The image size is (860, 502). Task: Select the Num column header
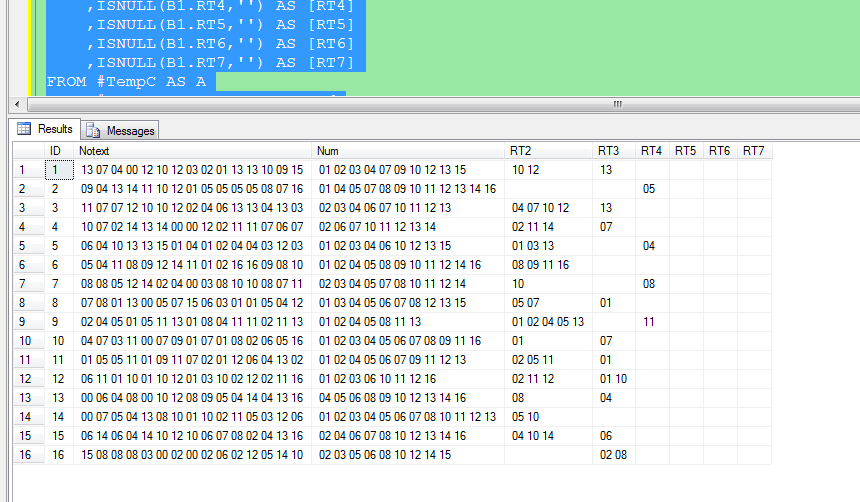click(x=408, y=151)
